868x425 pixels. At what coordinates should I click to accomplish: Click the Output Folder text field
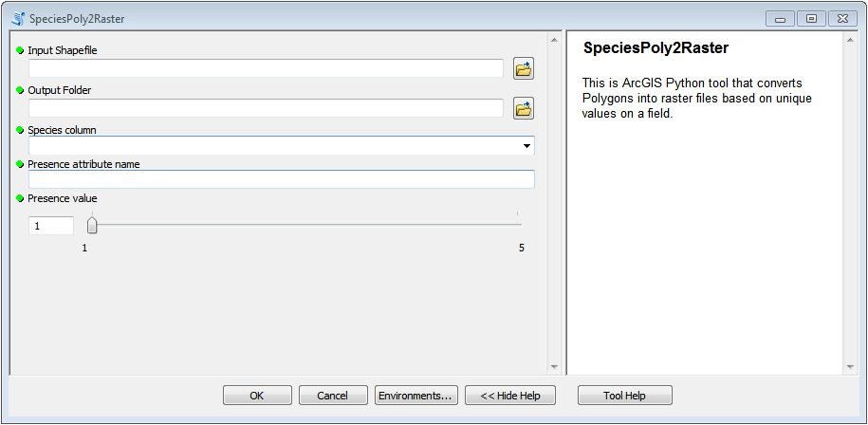[266, 108]
